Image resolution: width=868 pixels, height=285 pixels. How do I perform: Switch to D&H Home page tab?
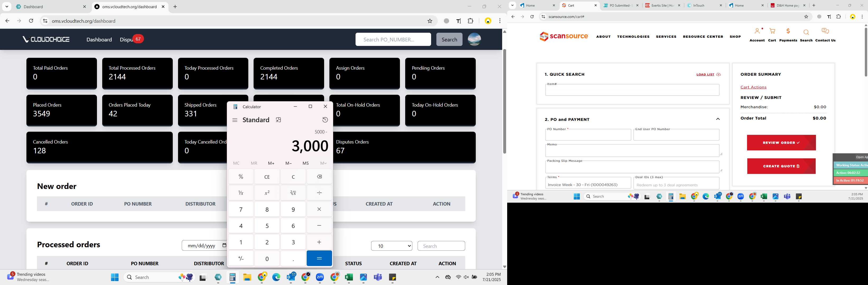788,5
